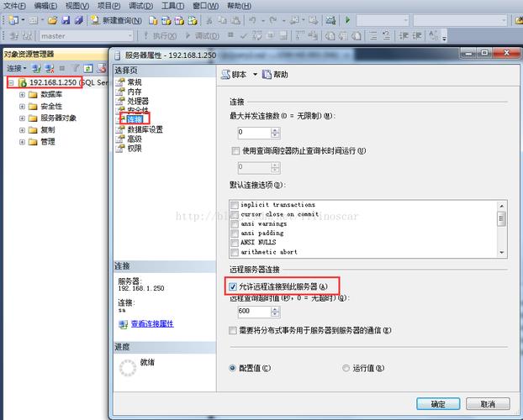Expand the 复制 folder
This screenshot has width=523, height=420.
pyautogui.click(x=22, y=130)
